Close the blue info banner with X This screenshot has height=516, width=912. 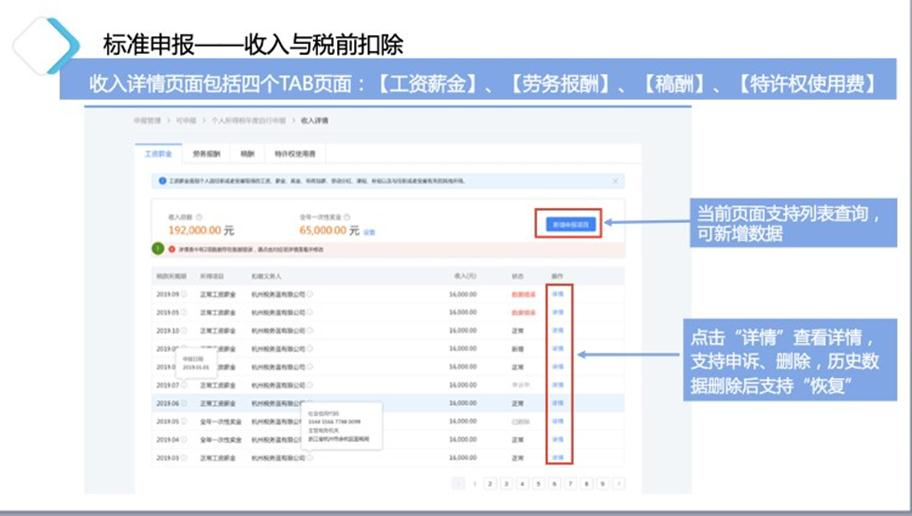[x=615, y=181]
